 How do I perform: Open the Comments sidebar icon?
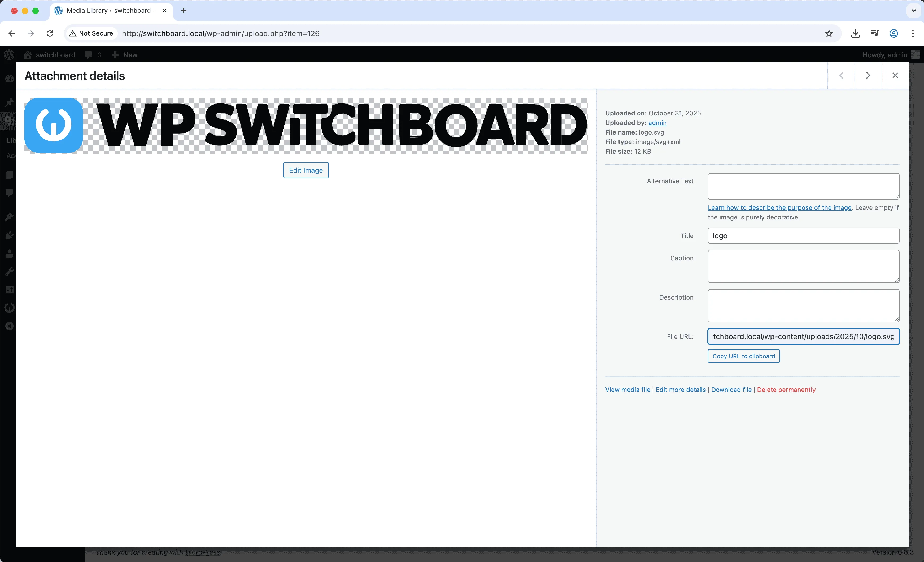coord(9,192)
